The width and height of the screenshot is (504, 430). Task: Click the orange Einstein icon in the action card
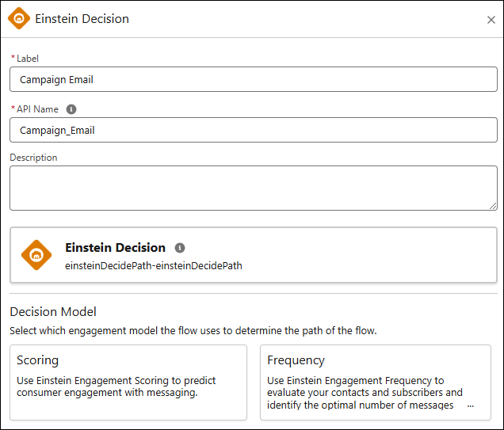(36, 255)
